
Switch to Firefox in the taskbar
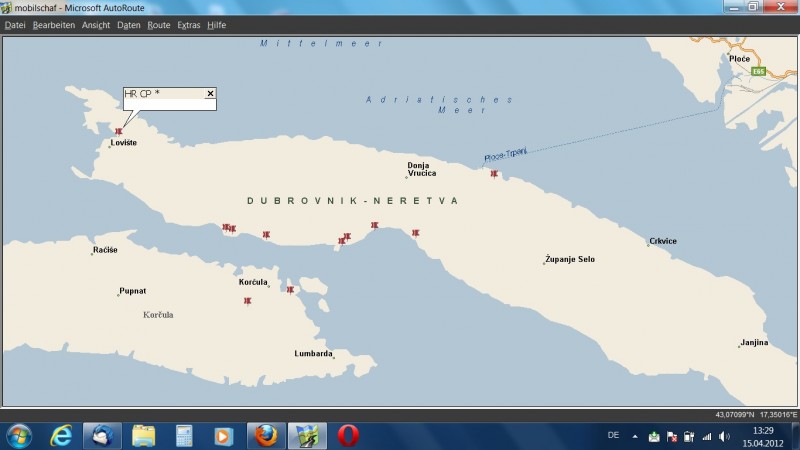(x=265, y=435)
